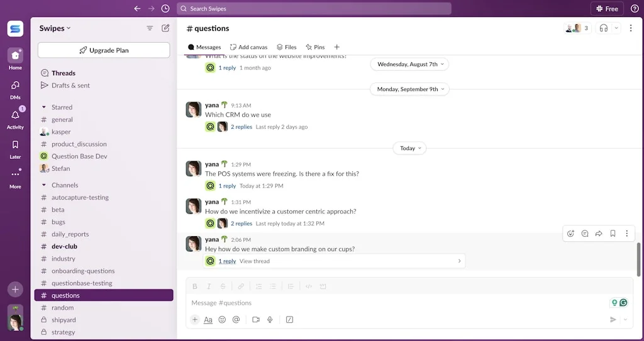Open the Swipes workspace dropdown menu
Screen dimensions: 644x341
click(x=55, y=28)
